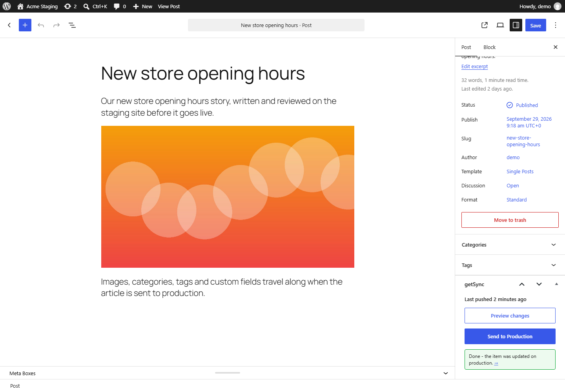The height and width of the screenshot is (392, 565).
Task: Expand the Meta Boxes section
Action: [228, 373]
